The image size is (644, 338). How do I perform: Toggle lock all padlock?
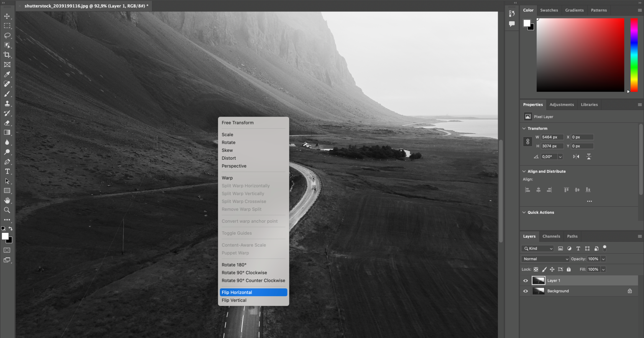pyautogui.click(x=569, y=269)
